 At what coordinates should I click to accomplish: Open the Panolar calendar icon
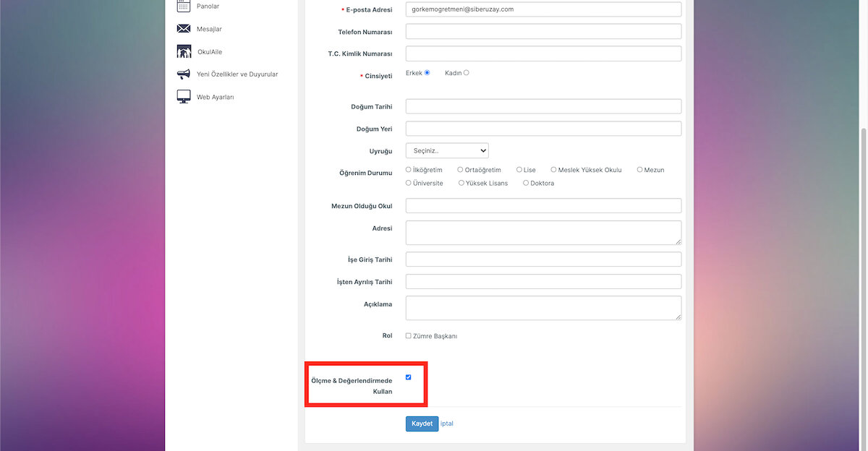click(184, 6)
